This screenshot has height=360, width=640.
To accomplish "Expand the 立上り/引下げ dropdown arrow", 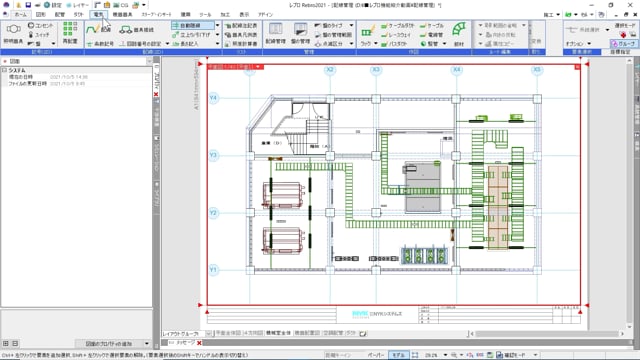I will tap(217, 35).
